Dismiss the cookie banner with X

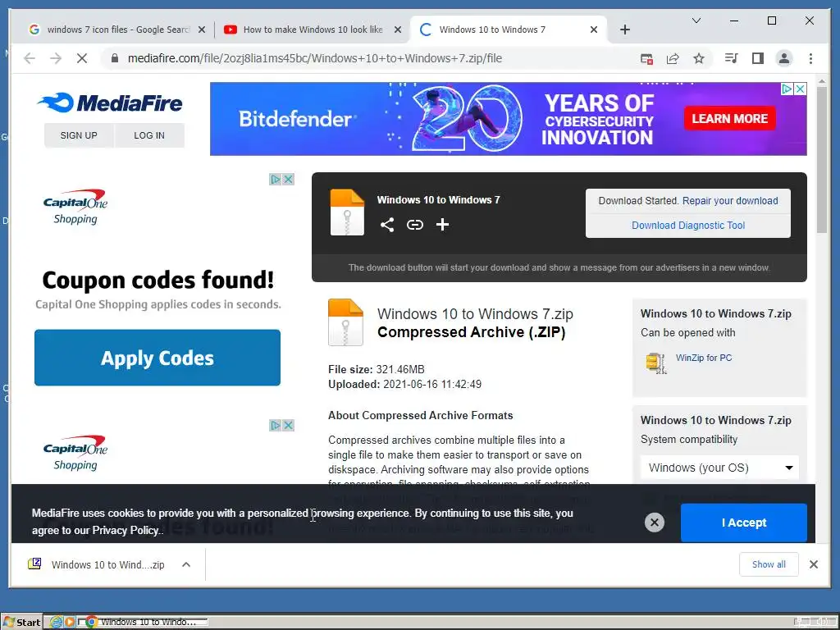pyautogui.click(x=654, y=523)
